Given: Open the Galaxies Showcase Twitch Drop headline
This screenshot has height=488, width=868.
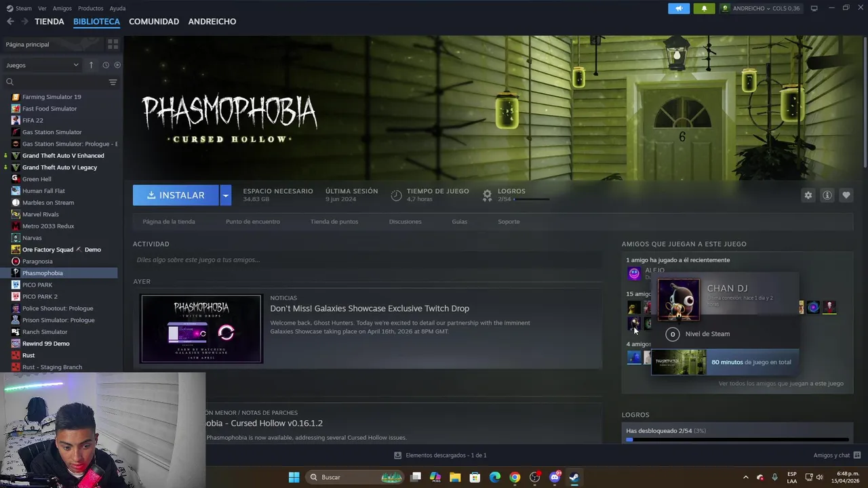Looking at the screenshot, I should click(370, 308).
